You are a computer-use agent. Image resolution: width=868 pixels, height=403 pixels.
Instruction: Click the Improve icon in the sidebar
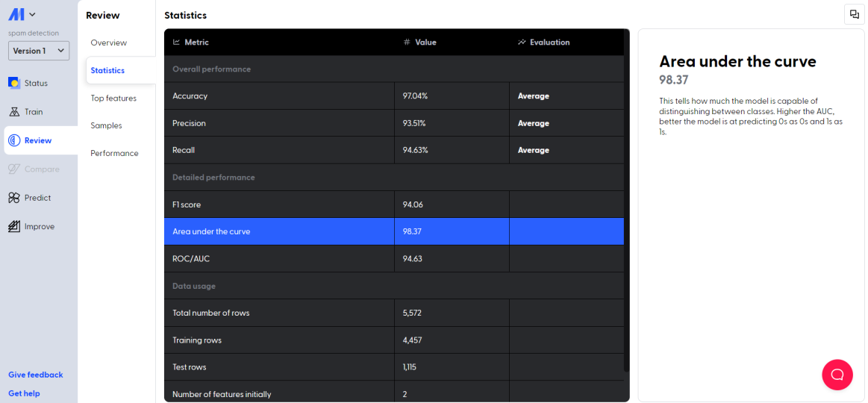pos(14,226)
